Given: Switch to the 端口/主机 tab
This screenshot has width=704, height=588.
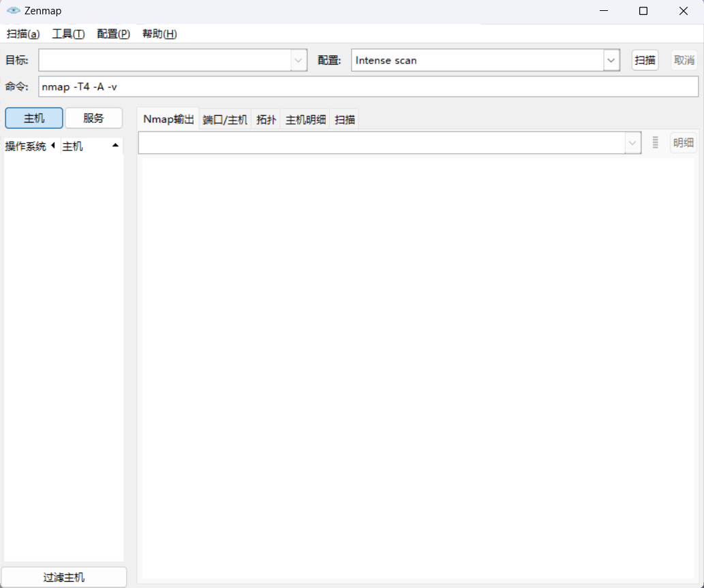Looking at the screenshot, I should [225, 119].
